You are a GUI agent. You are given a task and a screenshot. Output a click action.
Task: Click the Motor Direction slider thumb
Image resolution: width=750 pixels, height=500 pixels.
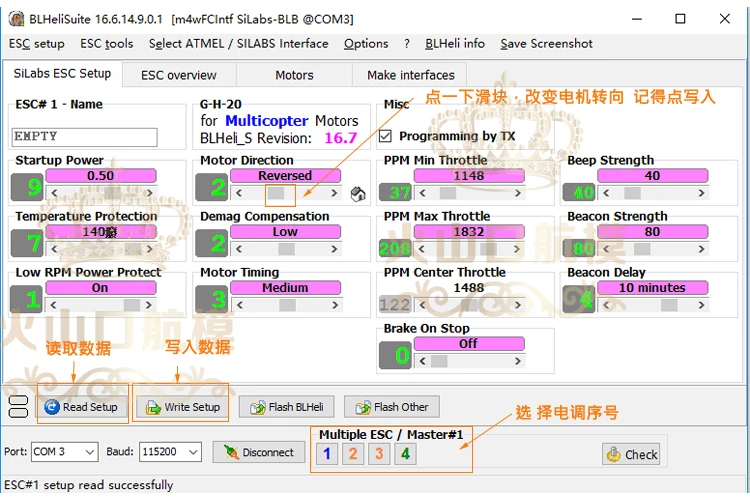(276, 193)
